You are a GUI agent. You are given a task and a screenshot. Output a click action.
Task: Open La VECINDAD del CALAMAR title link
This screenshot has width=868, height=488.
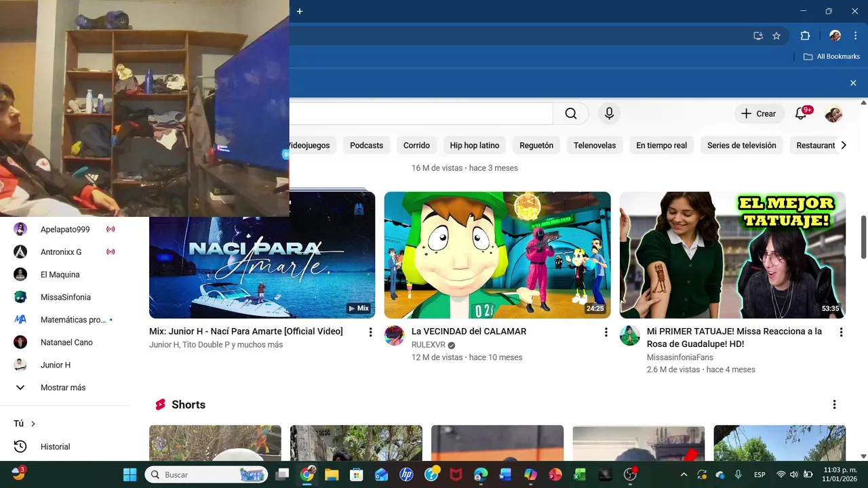(x=469, y=331)
